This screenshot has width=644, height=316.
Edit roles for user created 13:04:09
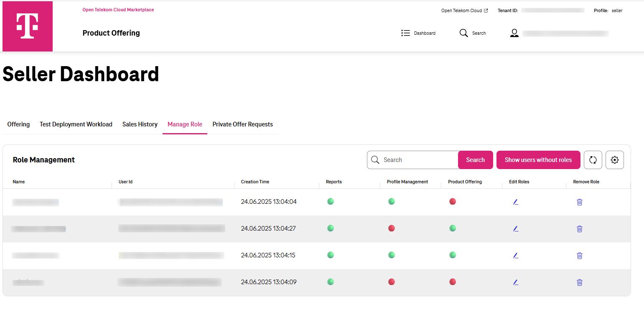(515, 282)
